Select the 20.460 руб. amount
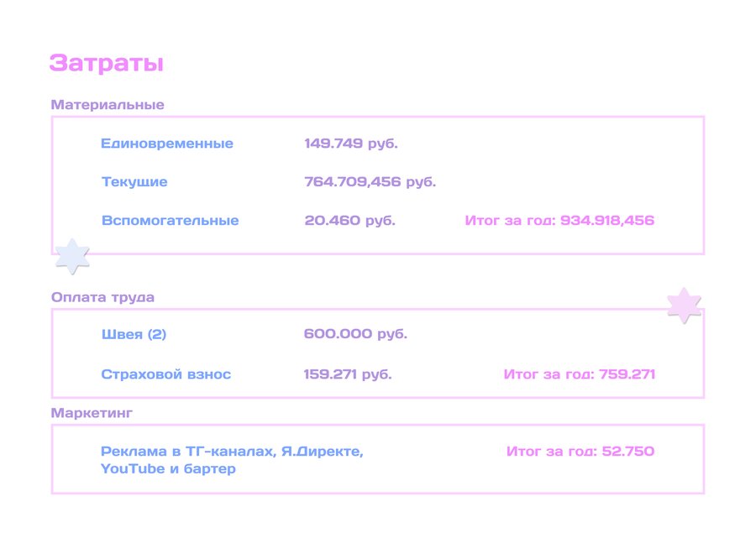Screen dimensions: 756x533 (x=349, y=221)
